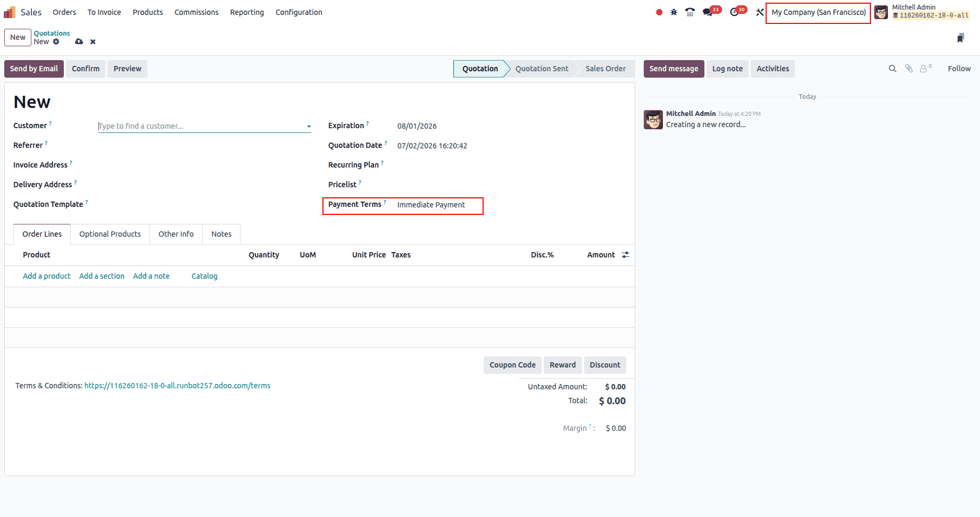The height and width of the screenshot is (517, 980).
Task: Click the Reward button
Action: pyautogui.click(x=562, y=365)
